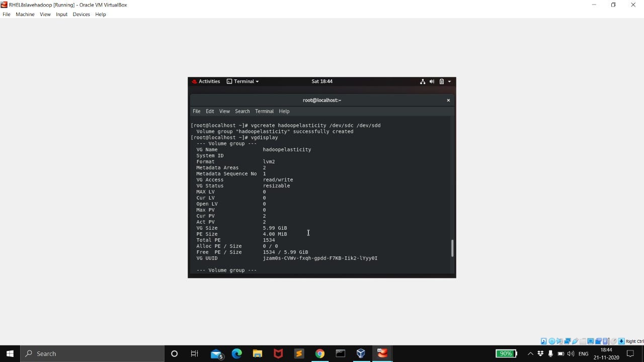This screenshot has height=362, width=644.
Task: Open Google Chrome from the taskbar
Action: (x=319, y=353)
